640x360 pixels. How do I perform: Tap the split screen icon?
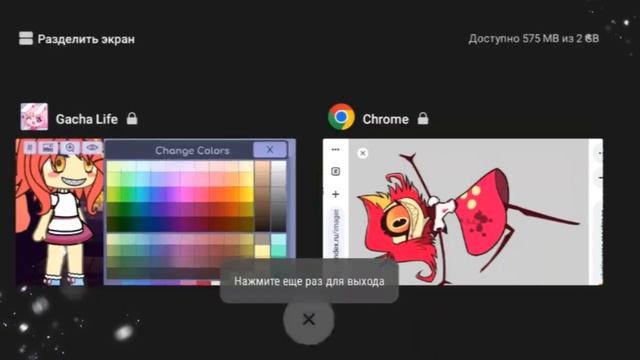[26, 39]
